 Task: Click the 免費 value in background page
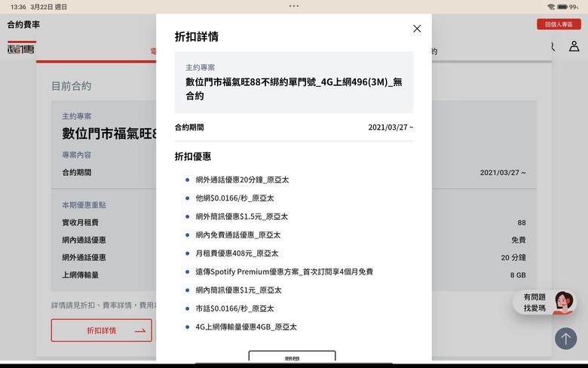tap(518, 240)
